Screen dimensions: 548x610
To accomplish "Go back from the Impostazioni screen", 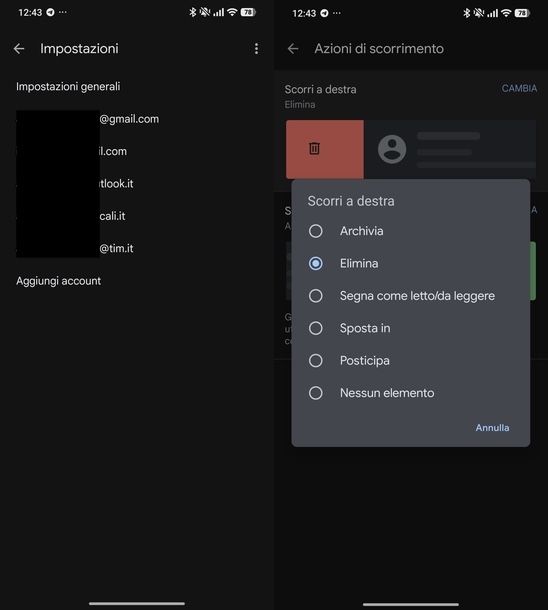I will click(19, 49).
